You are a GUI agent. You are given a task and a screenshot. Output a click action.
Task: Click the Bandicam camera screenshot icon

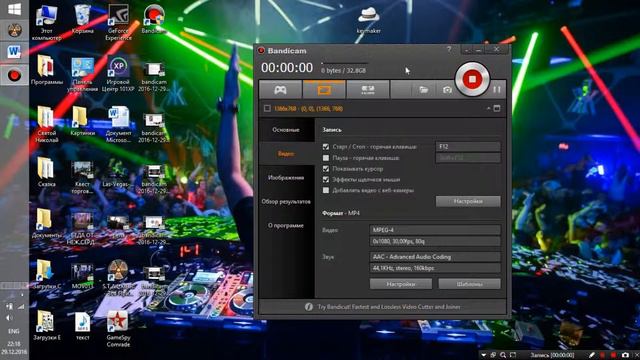click(x=447, y=90)
